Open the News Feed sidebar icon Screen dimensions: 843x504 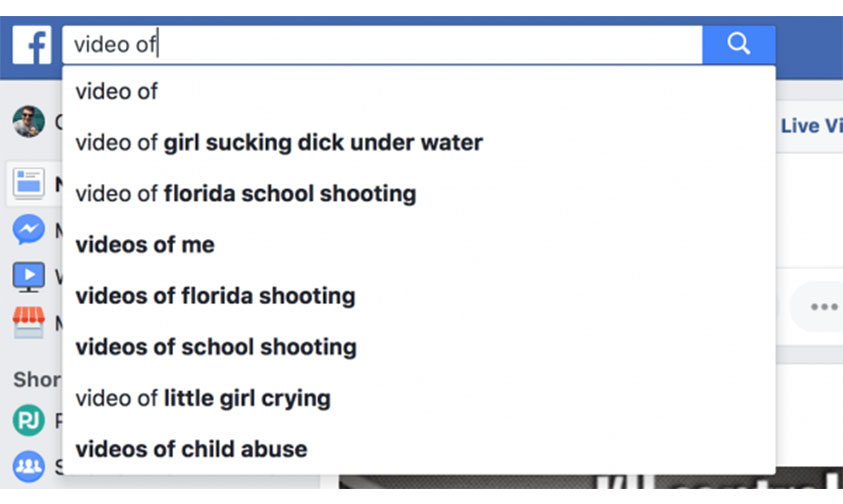(x=28, y=182)
